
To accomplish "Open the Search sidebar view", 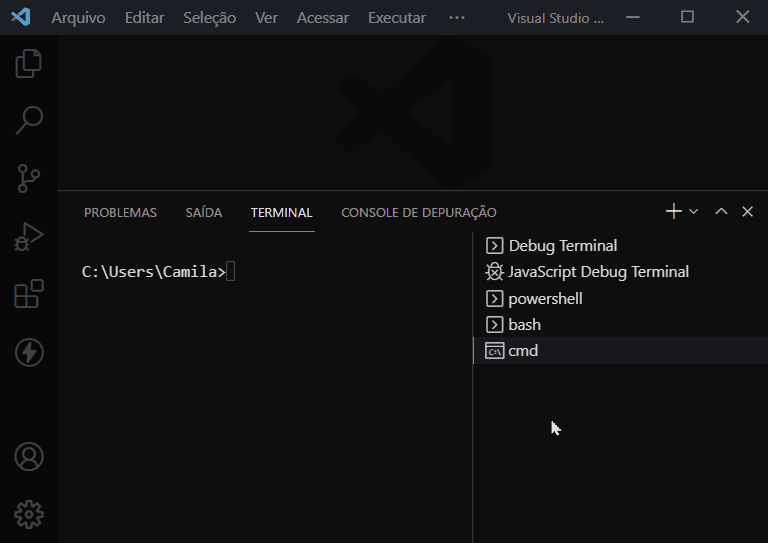I will click(x=29, y=120).
